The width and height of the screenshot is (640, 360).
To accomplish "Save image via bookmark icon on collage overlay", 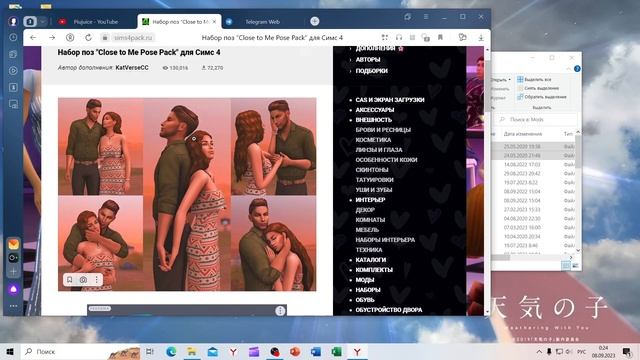I will (x=69, y=280).
